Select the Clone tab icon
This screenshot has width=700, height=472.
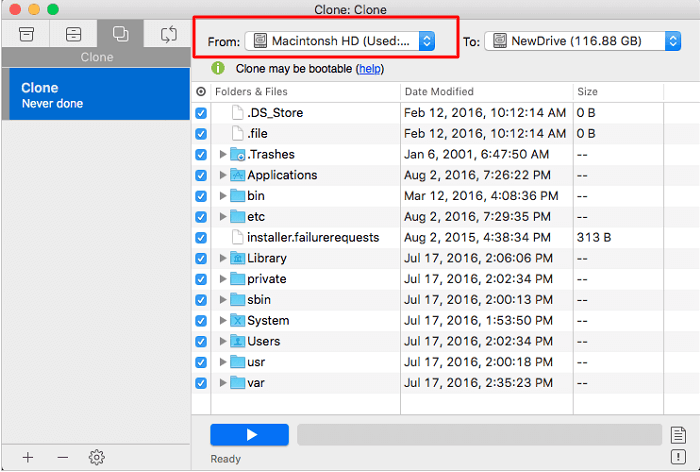pos(121,34)
